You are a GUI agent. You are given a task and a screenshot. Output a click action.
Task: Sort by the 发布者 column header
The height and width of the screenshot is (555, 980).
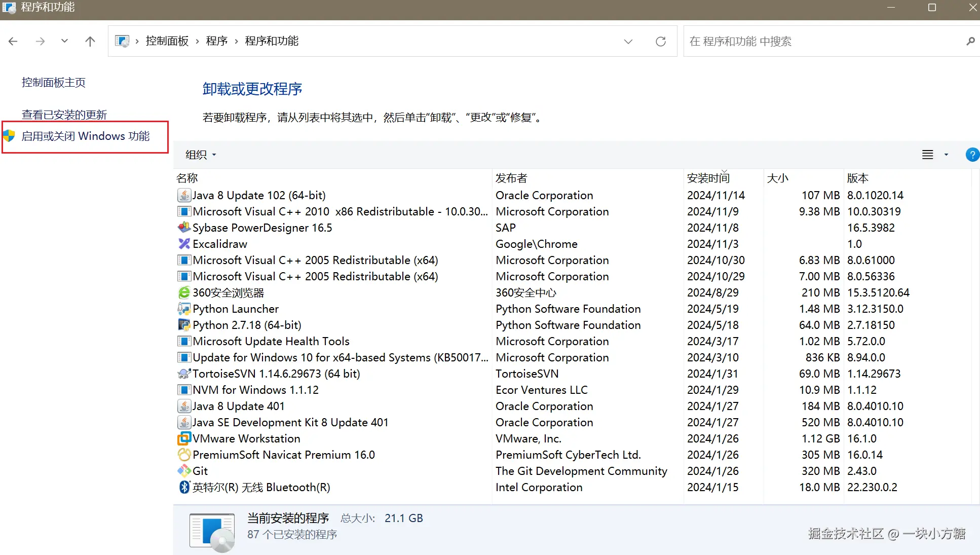[x=511, y=178]
